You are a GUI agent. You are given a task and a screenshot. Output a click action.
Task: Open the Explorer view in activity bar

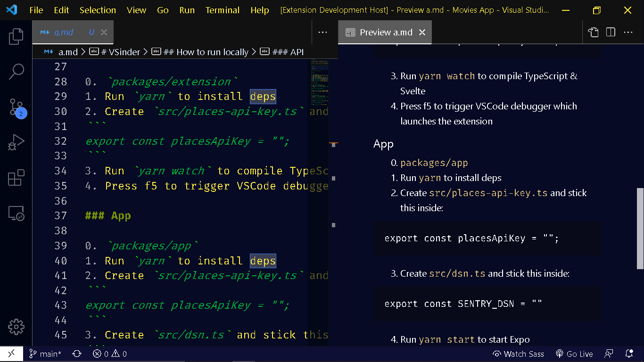pos(16,36)
